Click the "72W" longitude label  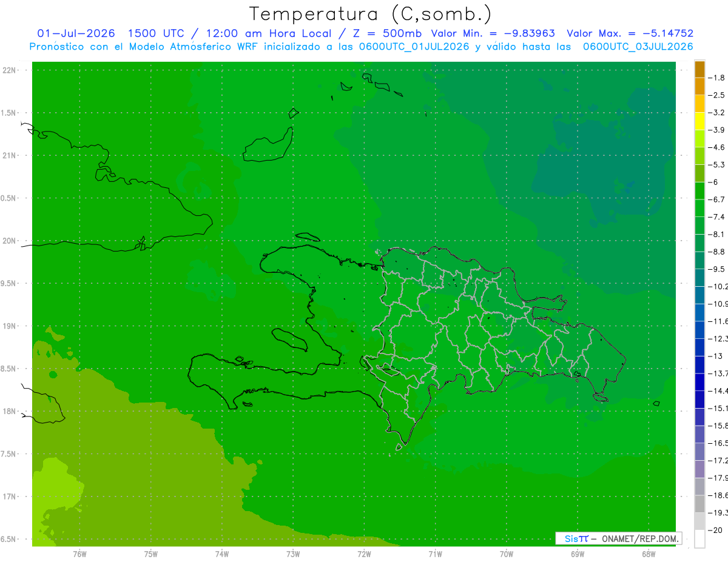364,554
